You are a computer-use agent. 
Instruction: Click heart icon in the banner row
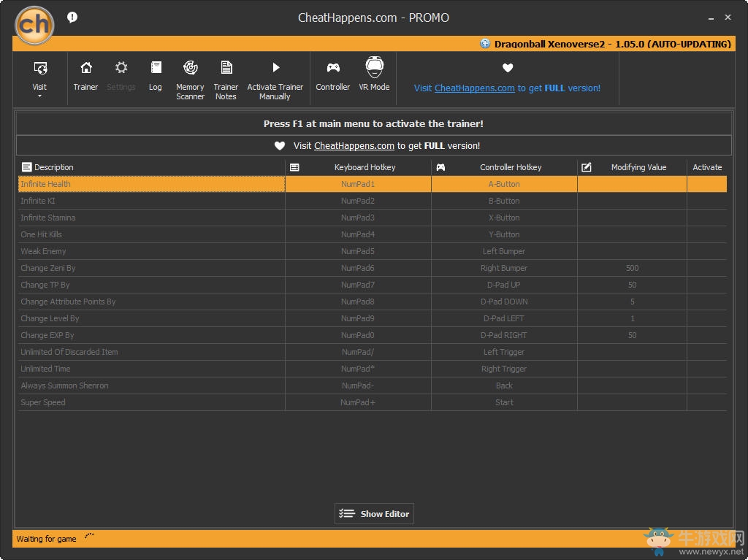pyautogui.click(x=280, y=145)
